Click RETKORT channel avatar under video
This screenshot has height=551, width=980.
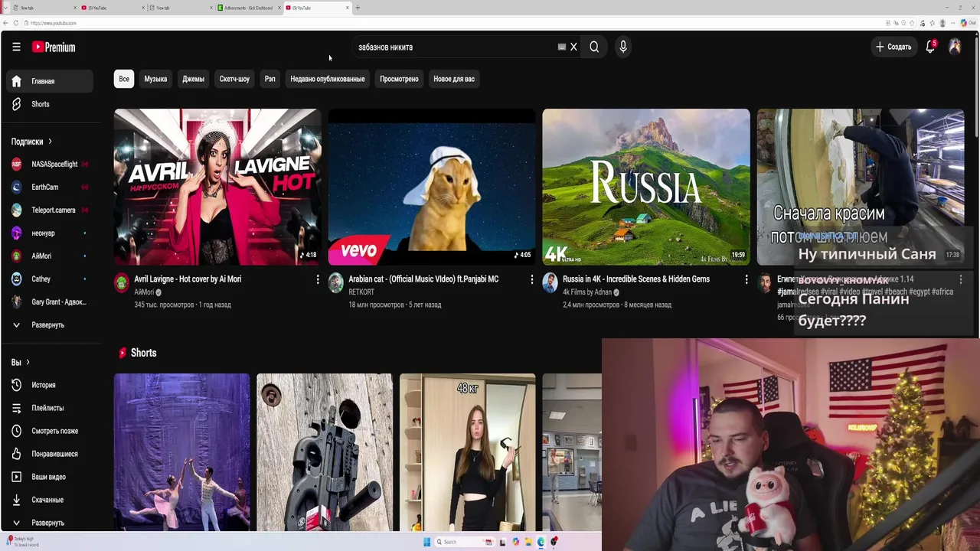[336, 283]
